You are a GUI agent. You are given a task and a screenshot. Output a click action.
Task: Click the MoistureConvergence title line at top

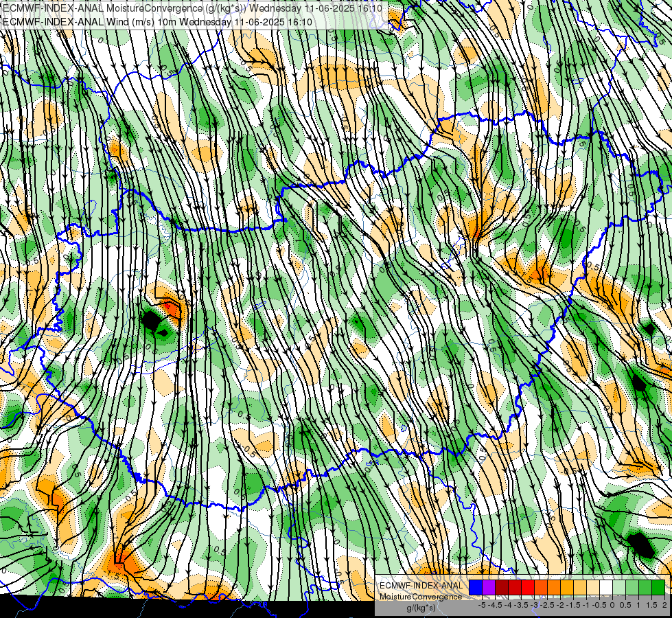(x=192, y=8)
